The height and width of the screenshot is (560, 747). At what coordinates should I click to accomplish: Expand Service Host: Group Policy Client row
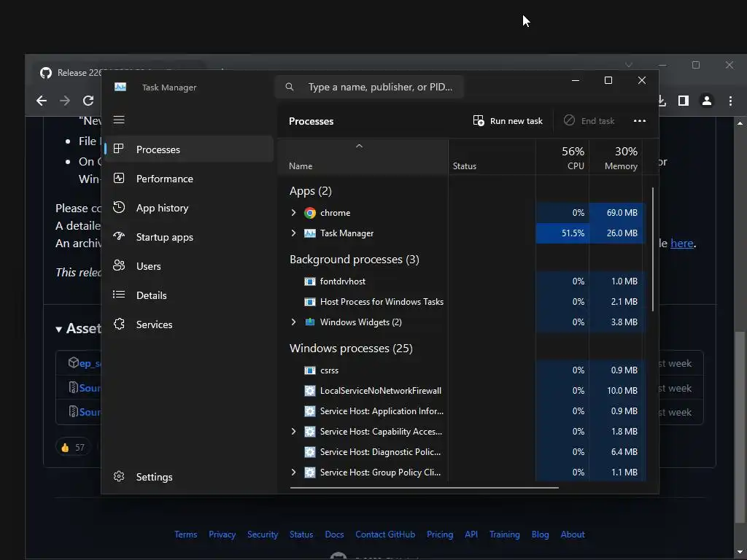(293, 472)
